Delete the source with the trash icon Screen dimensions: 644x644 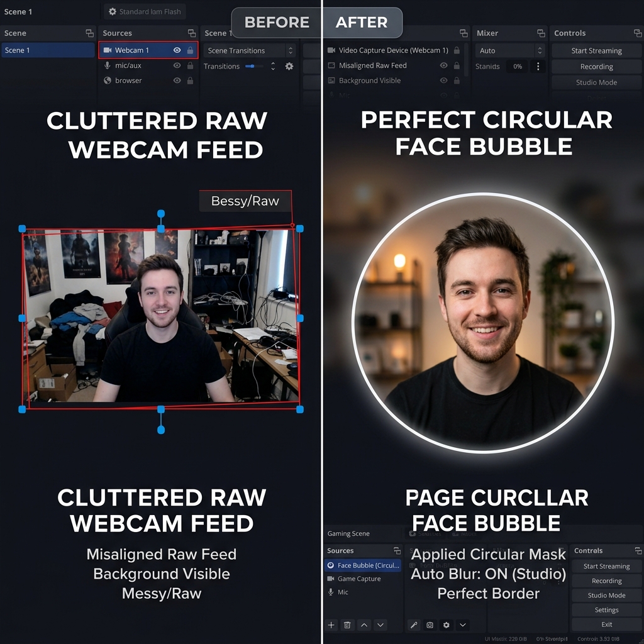point(347,625)
